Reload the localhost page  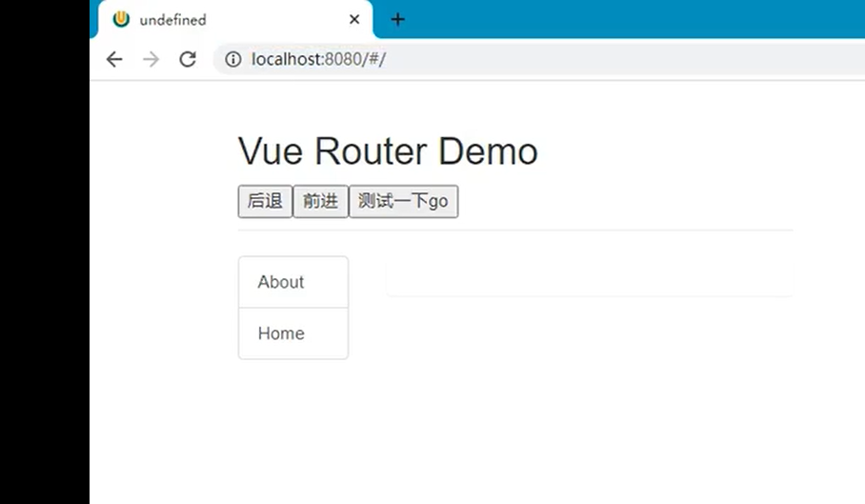pos(188,59)
